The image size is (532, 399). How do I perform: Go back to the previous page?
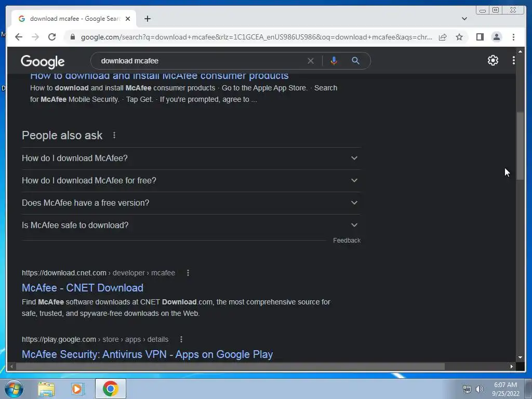[x=19, y=37]
